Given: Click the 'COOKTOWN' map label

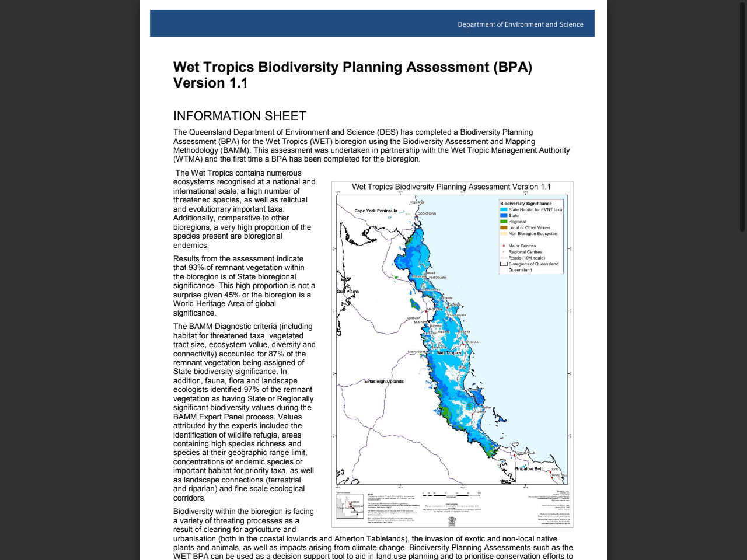Looking at the screenshot, I should (427, 213).
